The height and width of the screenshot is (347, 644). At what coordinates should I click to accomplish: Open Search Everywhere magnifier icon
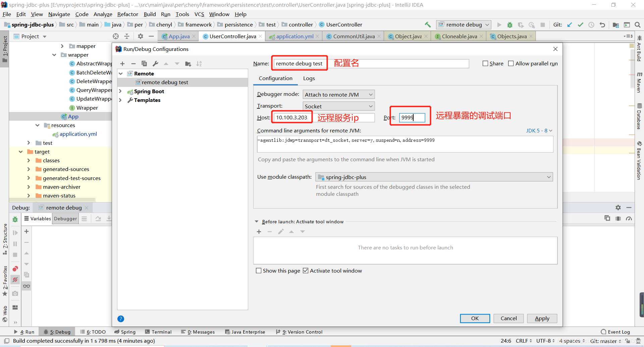coord(638,24)
